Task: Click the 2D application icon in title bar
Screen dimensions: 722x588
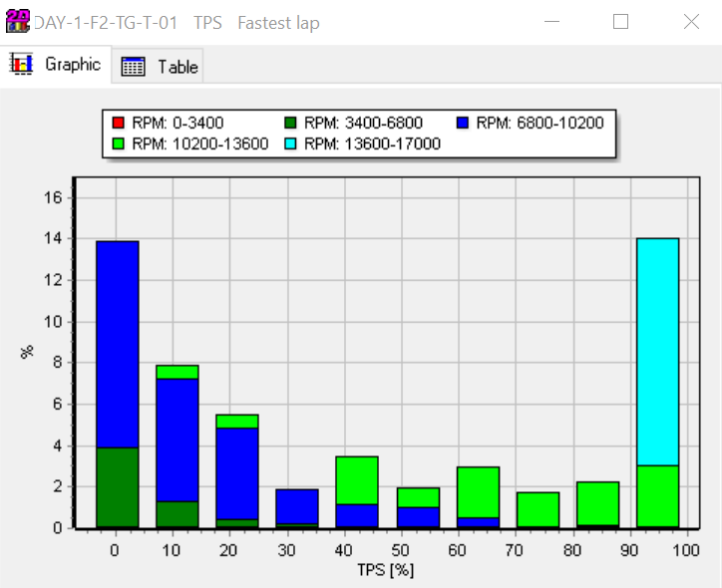Action: coord(17,21)
